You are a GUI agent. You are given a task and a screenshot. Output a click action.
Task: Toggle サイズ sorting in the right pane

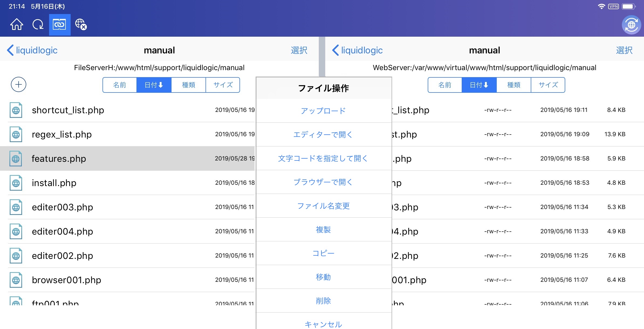pos(547,85)
